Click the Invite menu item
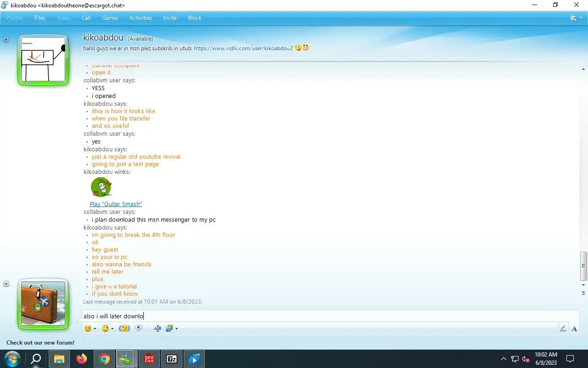This screenshot has width=588, height=368. point(170,18)
